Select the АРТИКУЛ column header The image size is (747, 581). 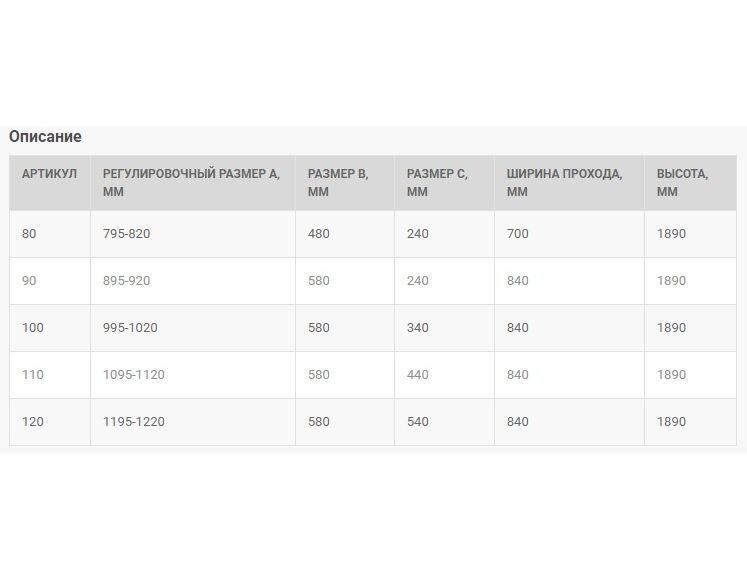click(50, 183)
